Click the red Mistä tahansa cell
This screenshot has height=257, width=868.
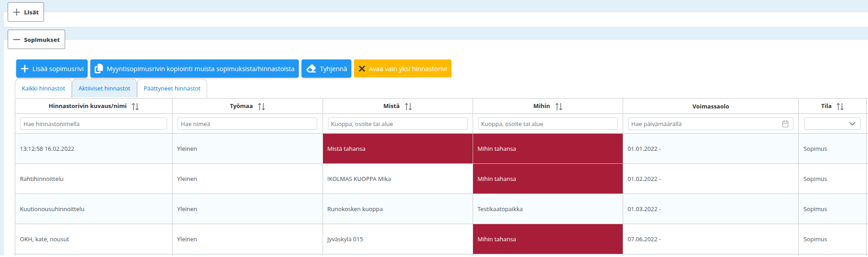click(x=397, y=149)
